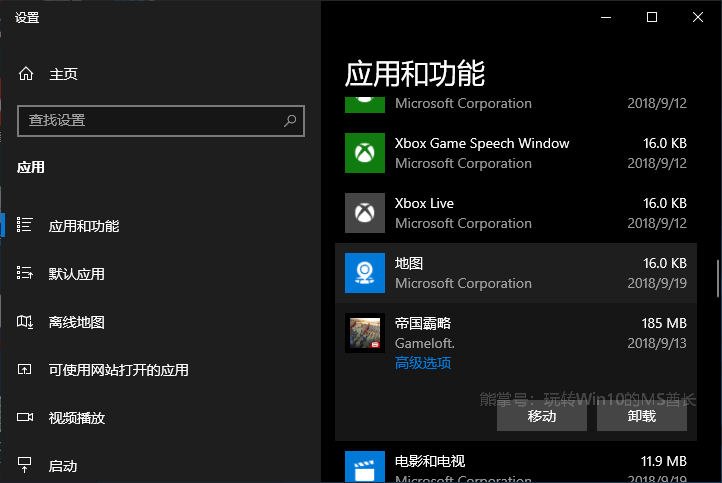
Task: Click the 启动 monitor icon
Action: (24, 465)
